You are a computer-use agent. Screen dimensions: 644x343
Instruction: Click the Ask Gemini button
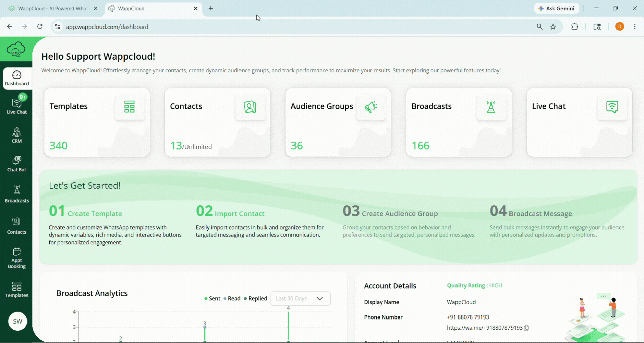[557, 9]
